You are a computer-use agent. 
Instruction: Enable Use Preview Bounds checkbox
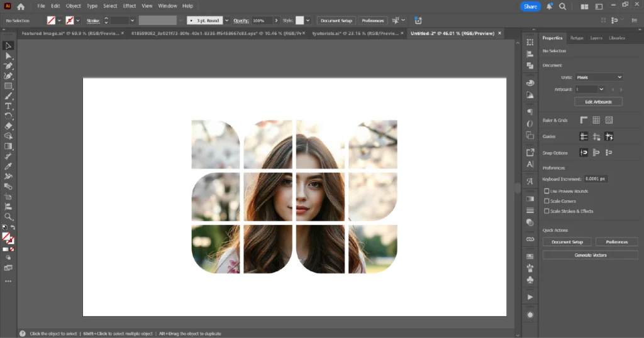click(547, 191)
